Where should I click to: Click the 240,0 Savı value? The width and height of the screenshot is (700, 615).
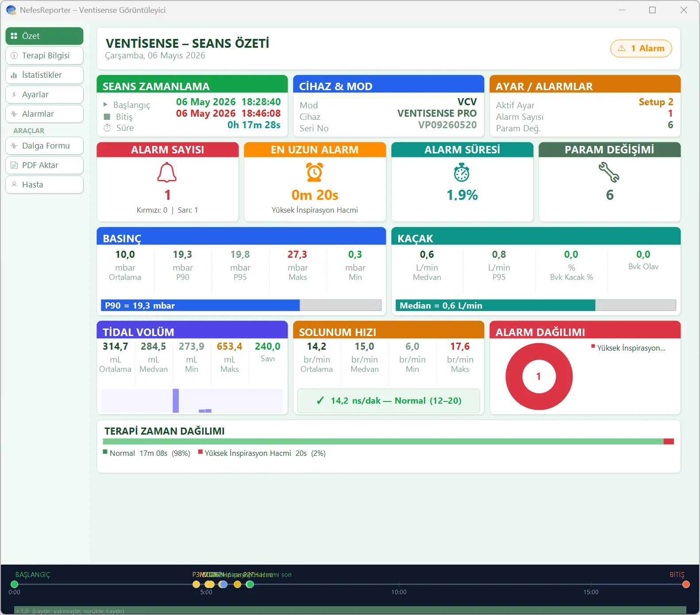[267, 346]
